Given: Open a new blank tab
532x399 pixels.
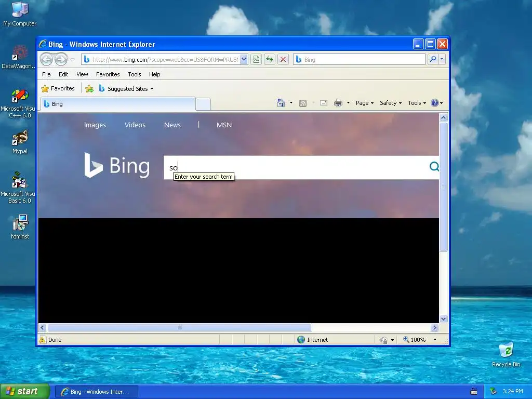Looking at the screenshot, I should 203,104.
